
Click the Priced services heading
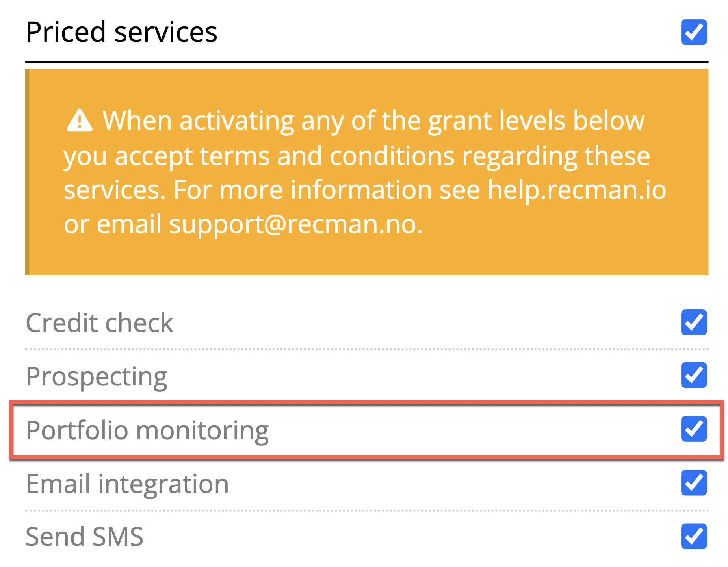pyautogui.click(x=121, y=32)
